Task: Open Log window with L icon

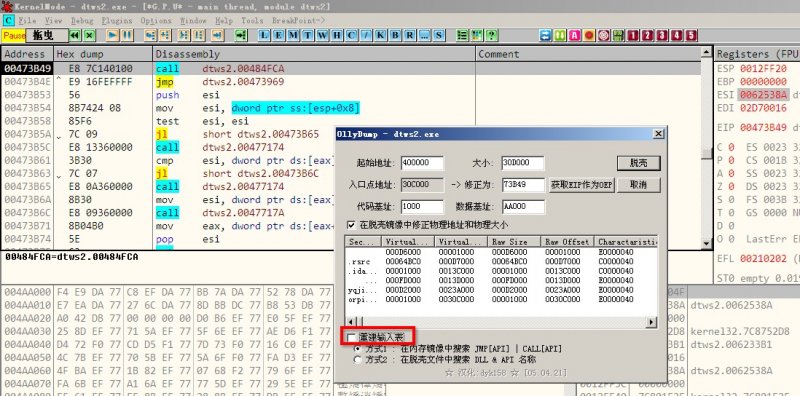Action: pyautogui.click(x=264, y=35)
